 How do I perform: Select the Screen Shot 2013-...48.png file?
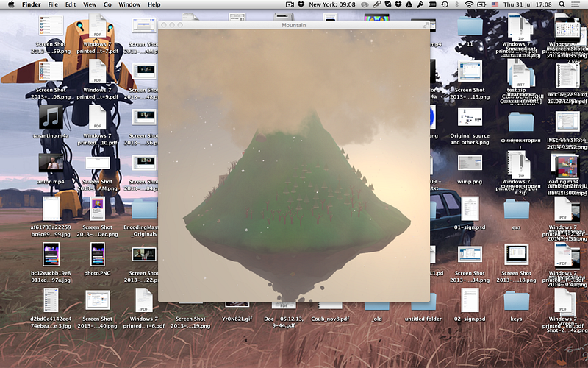[143, 71]
